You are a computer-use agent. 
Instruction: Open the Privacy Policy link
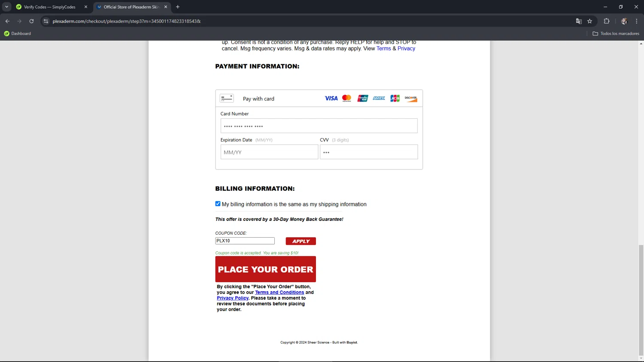pos(233,298)
